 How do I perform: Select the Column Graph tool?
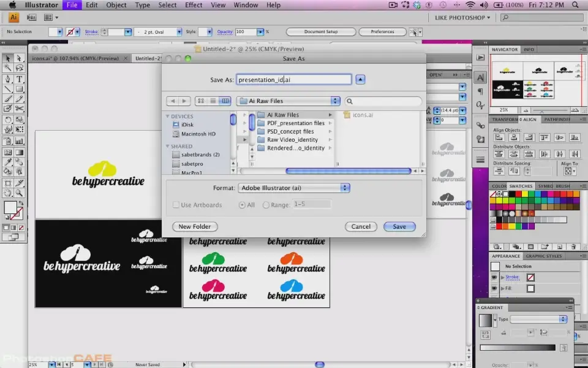(x=19, y=141)
